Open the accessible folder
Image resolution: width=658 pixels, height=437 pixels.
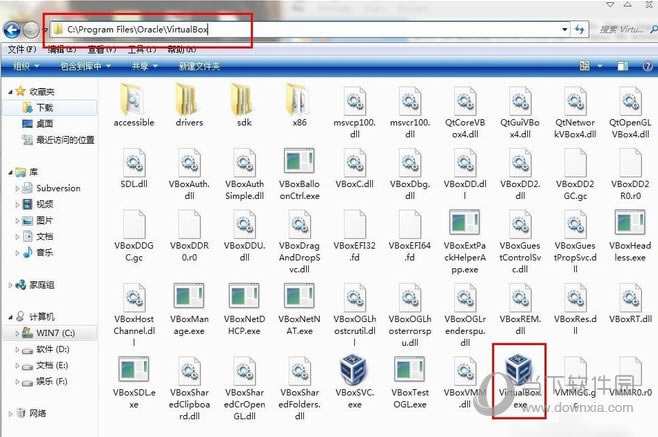tap(133, 100)
